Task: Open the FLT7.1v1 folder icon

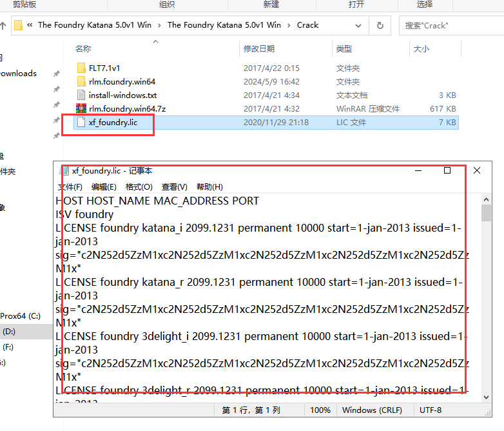Action: tap(81, 68)
